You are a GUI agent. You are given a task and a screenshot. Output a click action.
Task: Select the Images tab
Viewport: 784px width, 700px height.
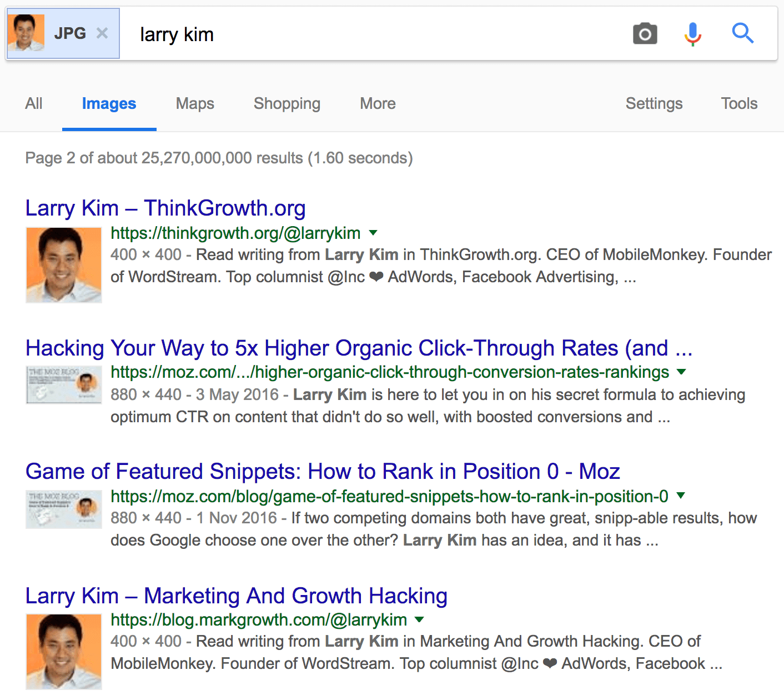coord(109,103)
